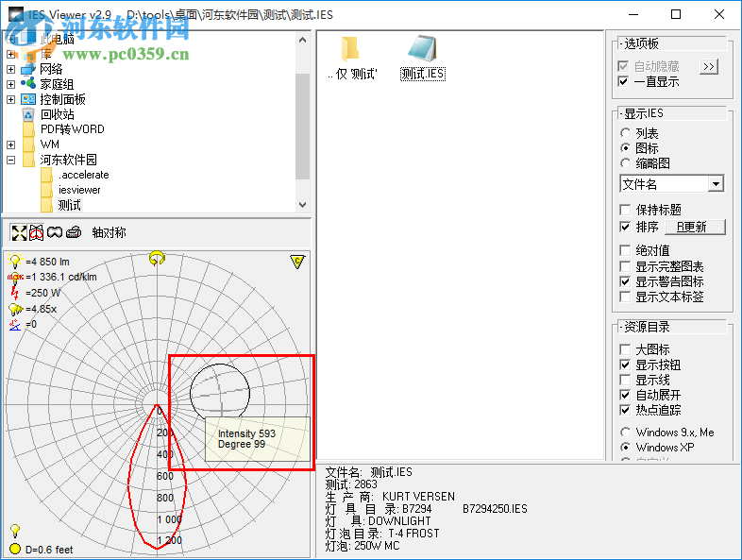Uncheck the 排序 checkbox

coord(625,227)
